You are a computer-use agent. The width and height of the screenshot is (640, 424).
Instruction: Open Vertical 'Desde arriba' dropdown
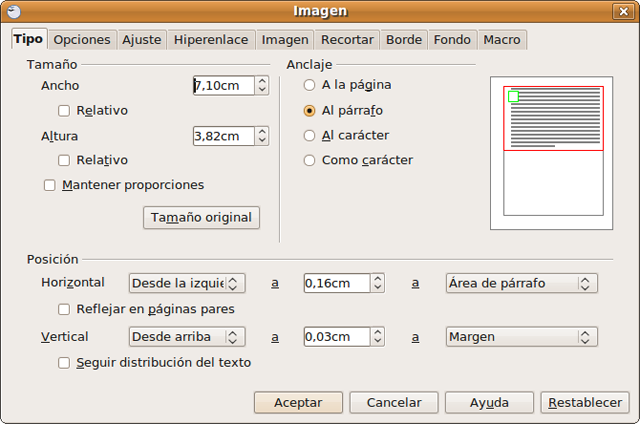[187, 337]
